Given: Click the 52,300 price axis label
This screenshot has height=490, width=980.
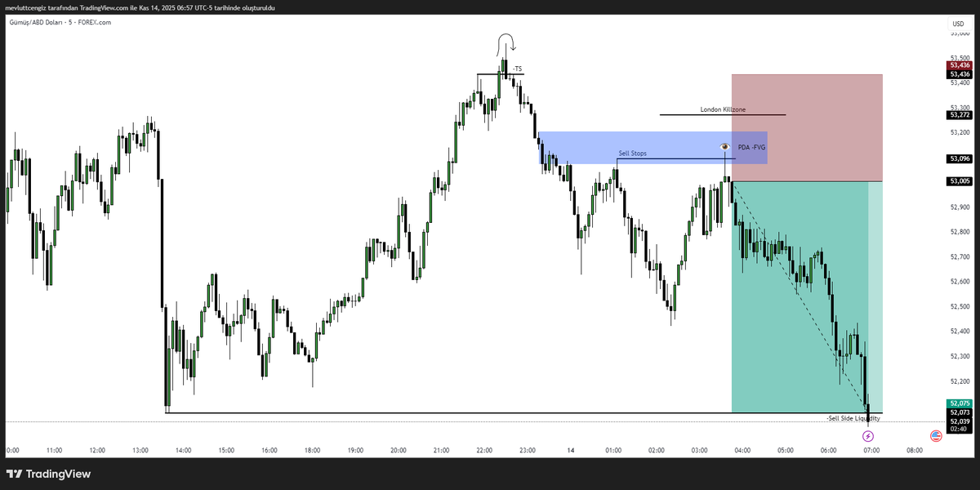Looking at the screenshot, I should [x=959, y=357].
